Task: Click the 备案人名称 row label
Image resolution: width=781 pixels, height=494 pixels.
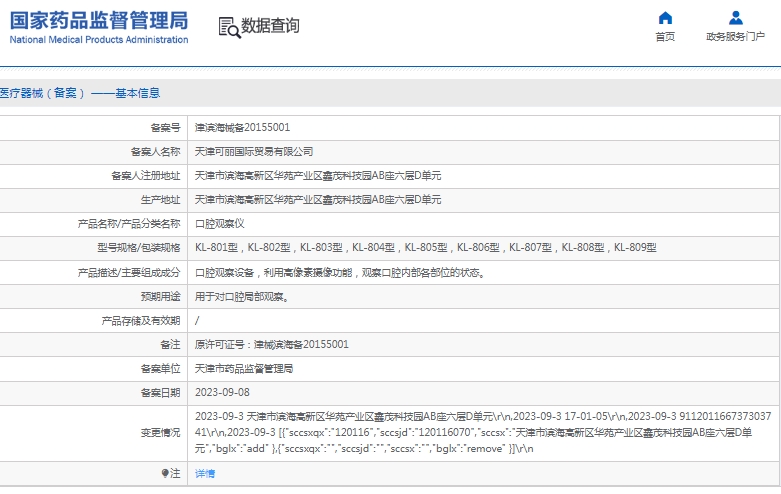Action: click(155, 152)
